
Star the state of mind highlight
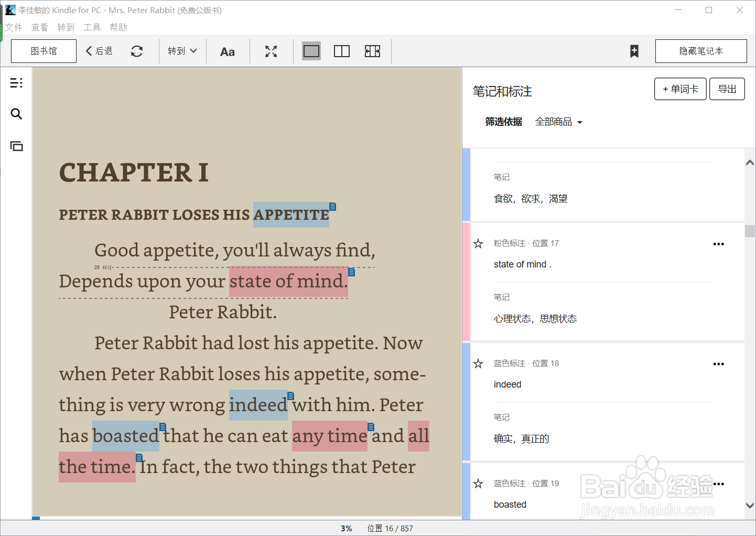(x=478, y=243)
